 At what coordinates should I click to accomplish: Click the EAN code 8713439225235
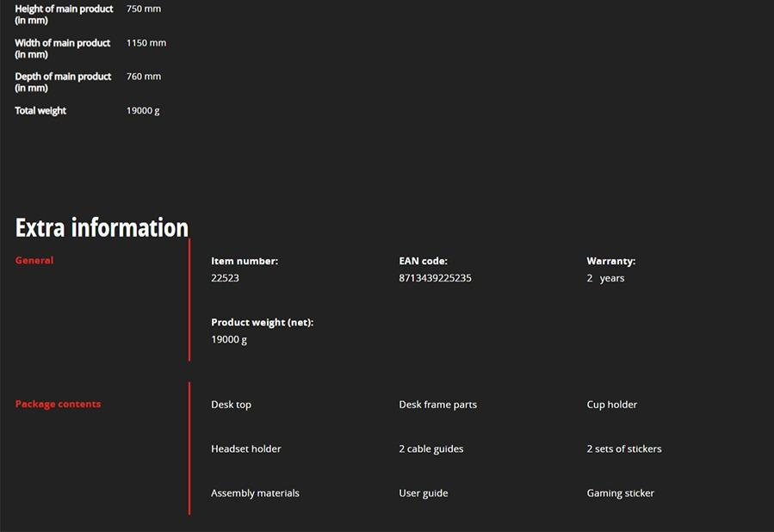point(435,278)
